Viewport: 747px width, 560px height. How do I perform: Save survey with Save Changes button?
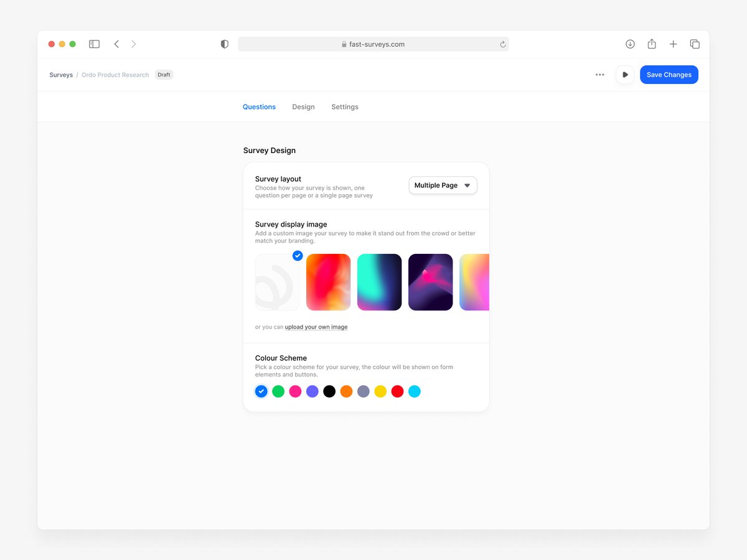pos(669,75)
